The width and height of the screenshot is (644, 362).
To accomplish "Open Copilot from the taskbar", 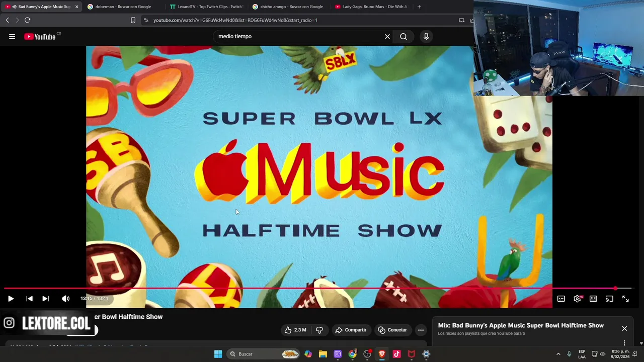I will pos(308,354).
